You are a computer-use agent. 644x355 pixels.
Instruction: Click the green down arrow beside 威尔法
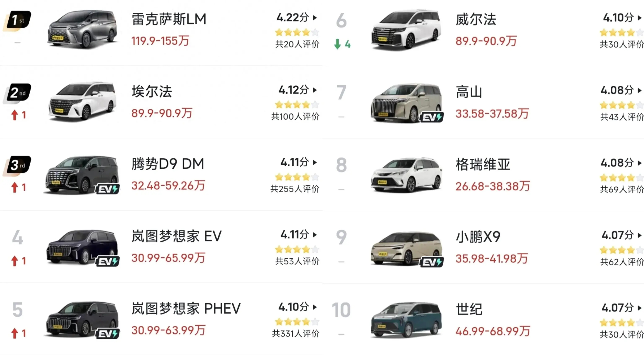pyautogui.click(x=338, y=44)
